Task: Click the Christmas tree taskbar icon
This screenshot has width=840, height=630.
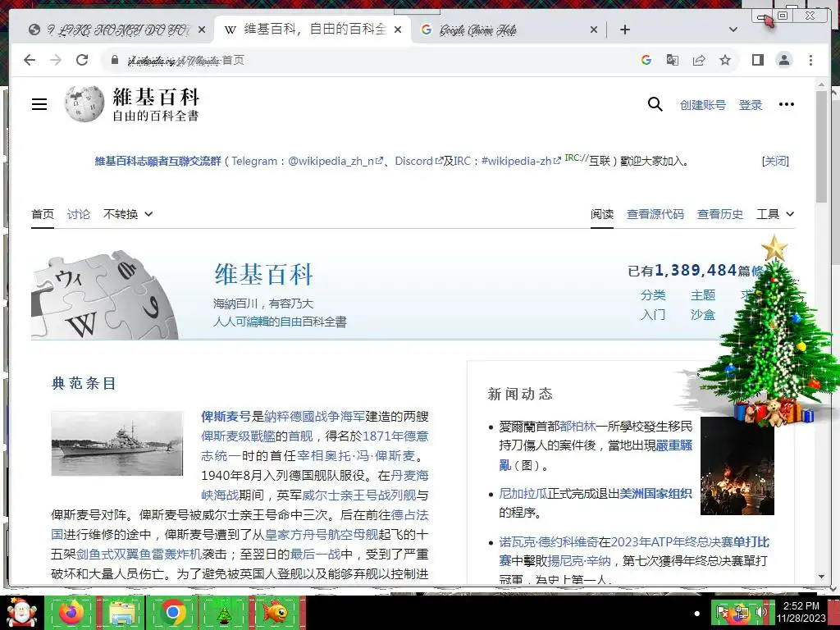Action: [223, 613]
